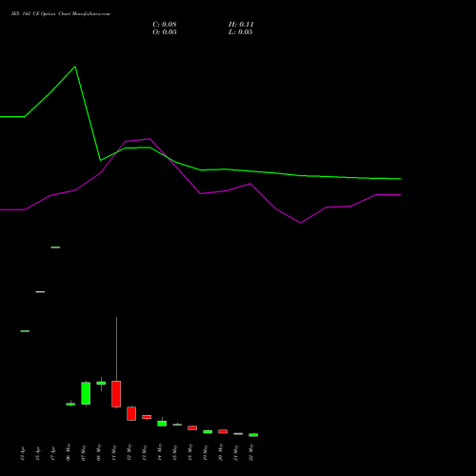Screen dimensions: 476x476
Task: Click the open value 'O: 0.05'
Action: click(x=165, y=32)
